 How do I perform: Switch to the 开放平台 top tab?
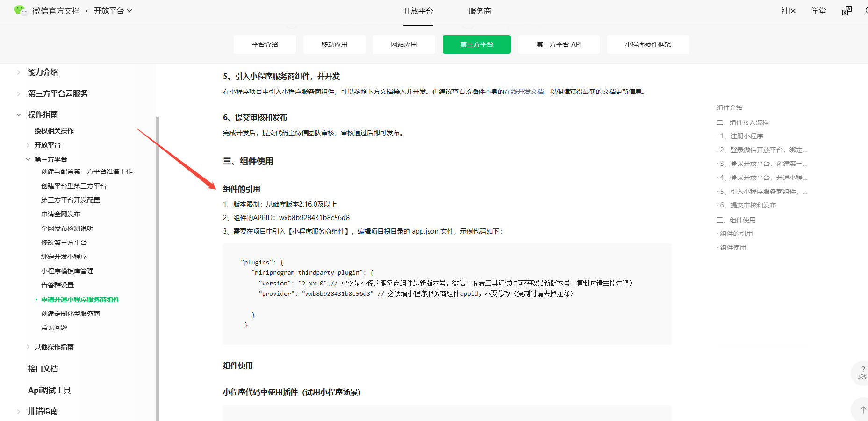pos(418,11)
